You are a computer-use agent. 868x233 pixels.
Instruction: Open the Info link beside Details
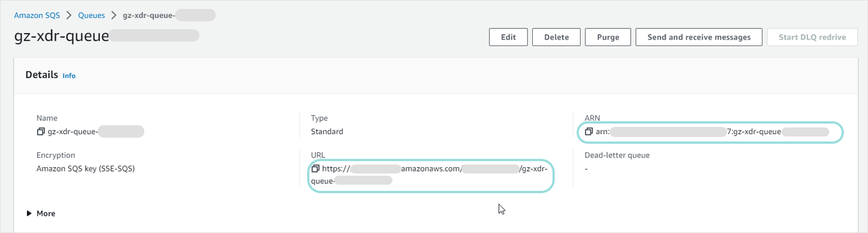click(x=69, y=76)
